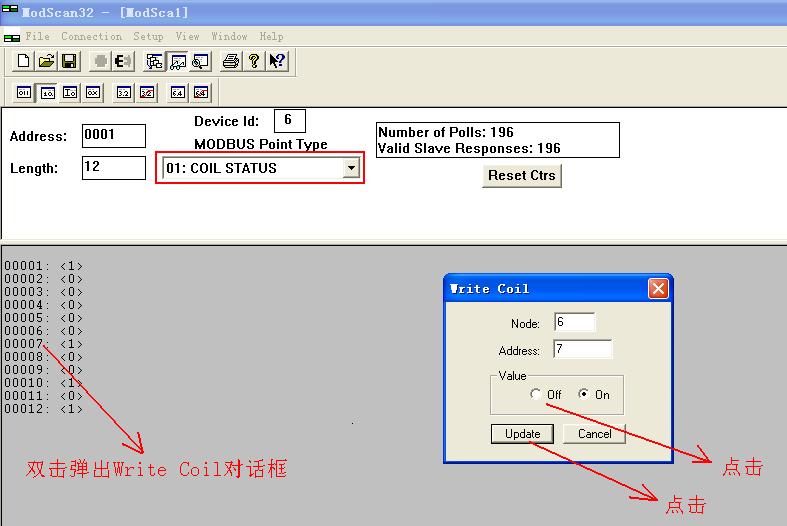787x526 pixels.
Task: Click the Device Id field showing 6
Action: (290, 121)
